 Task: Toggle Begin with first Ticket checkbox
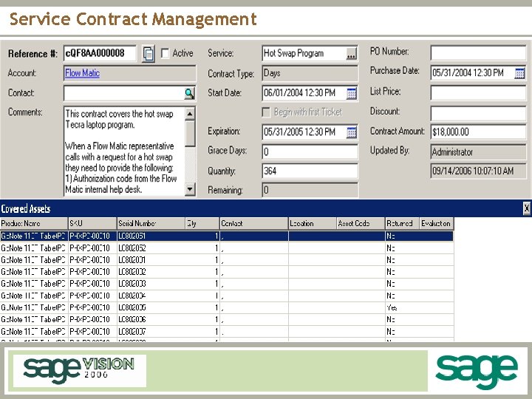266,112
